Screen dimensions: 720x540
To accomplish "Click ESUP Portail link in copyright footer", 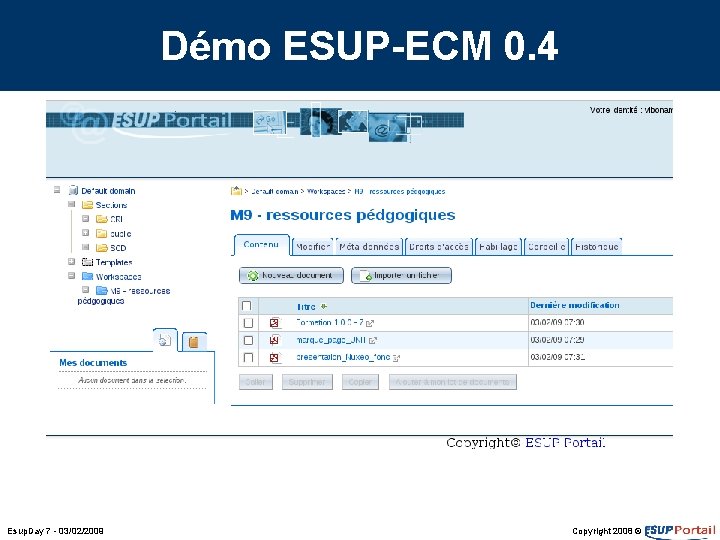I will click(x=565, y=443).
